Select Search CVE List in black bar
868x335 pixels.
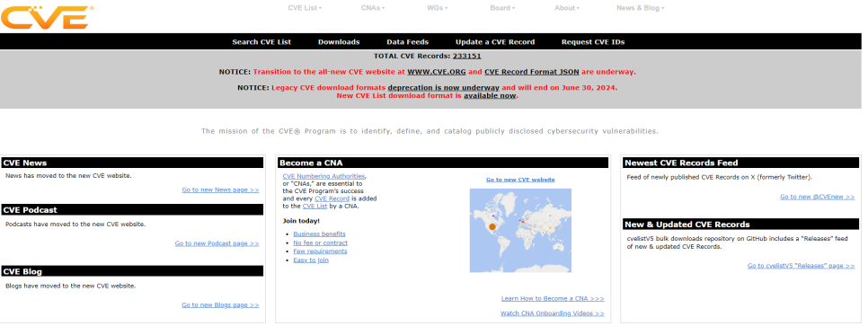click(x=261, y=42)
